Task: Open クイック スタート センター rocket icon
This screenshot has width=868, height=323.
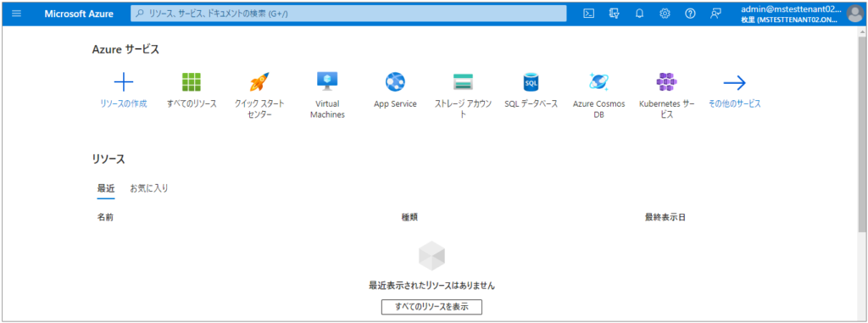Action: 259,82
